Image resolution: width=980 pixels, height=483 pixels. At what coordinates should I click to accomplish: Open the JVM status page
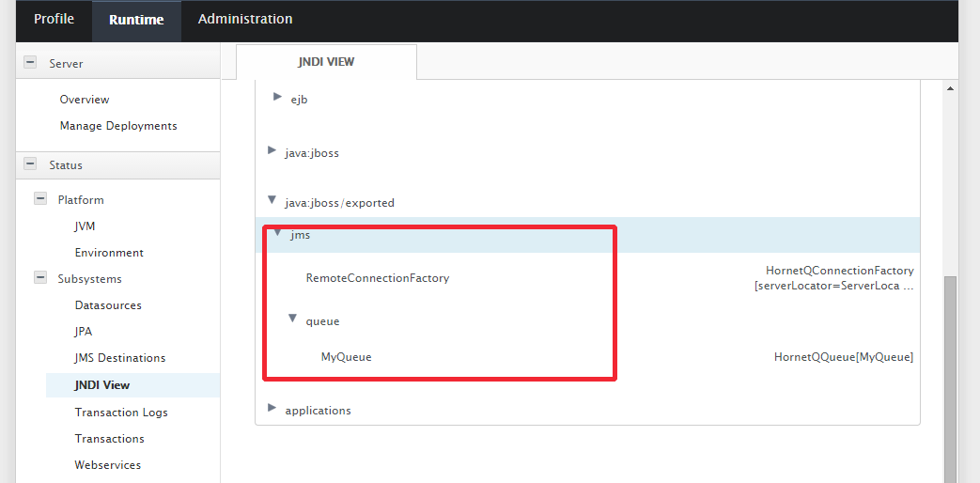point(85,226)
